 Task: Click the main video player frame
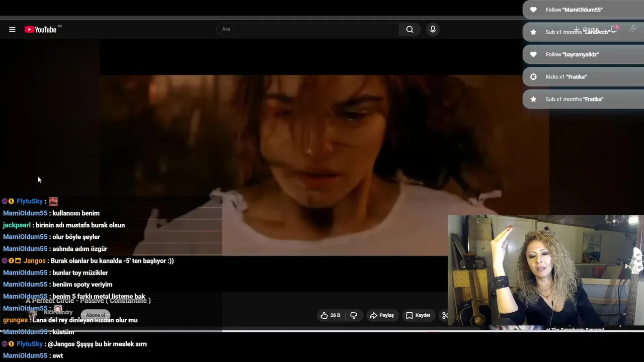pyautogui.click(x=324, y=165)
